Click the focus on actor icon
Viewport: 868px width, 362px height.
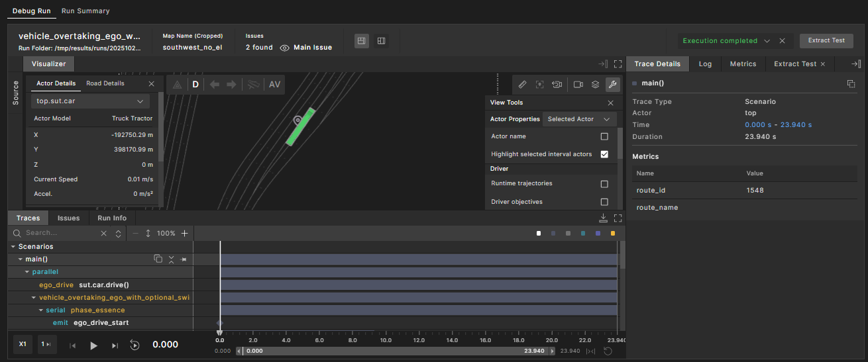click(540, 85)
